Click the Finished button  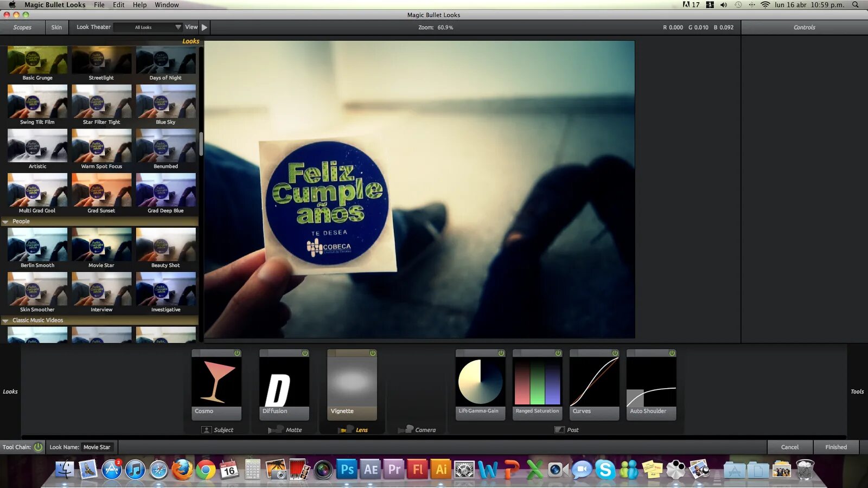836,447
